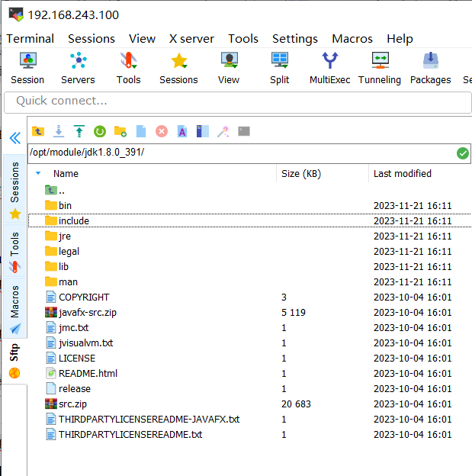The width and height of the screenshot is (472, 476).
Task: Click the 5 119 size of javafx-src.zip
Action: (294, 313)
